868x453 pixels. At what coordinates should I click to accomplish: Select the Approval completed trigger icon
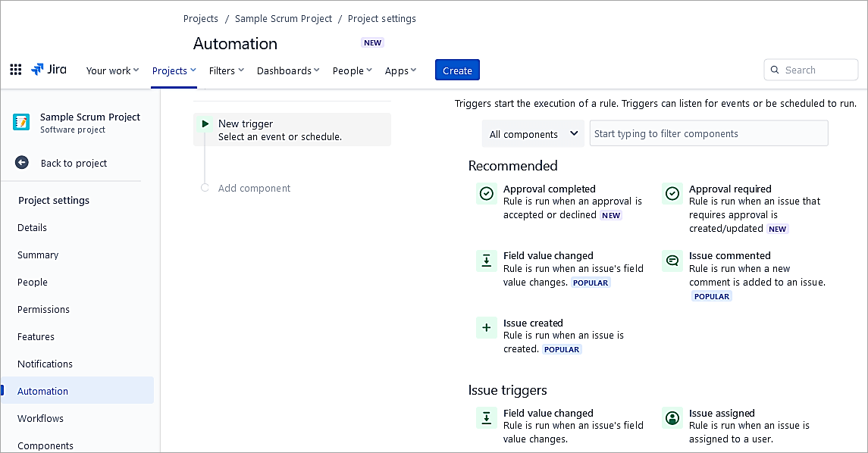[486, 194]
